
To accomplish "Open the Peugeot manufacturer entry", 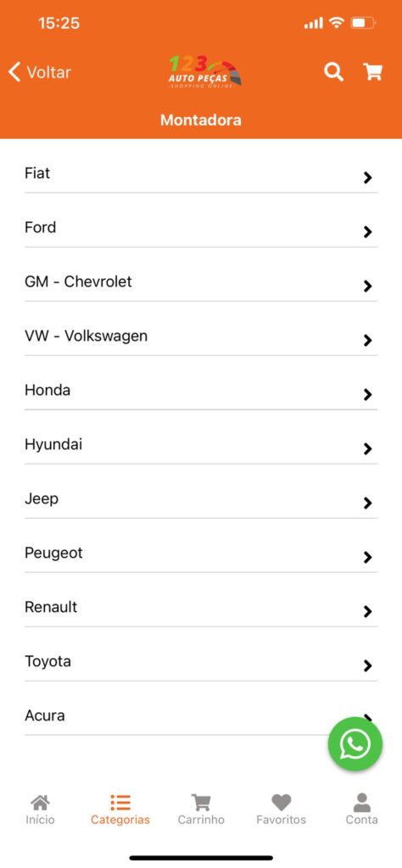I will click(201, 553).
